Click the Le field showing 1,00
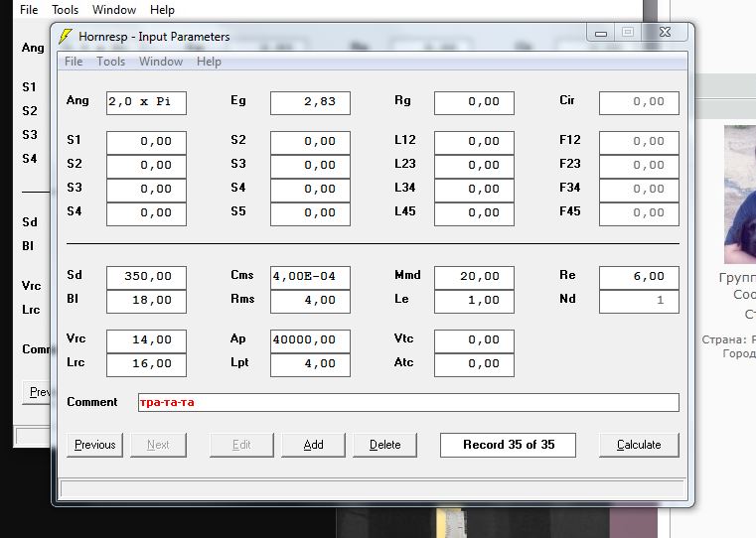Image resolution: width=756 pixels, height=538 pixels. pos(475,302)
